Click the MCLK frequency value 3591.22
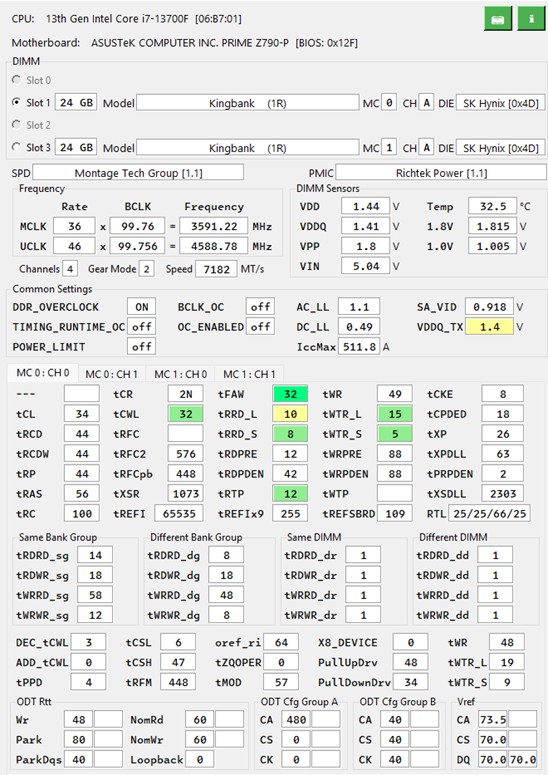Viewport: 548px width, 775px height. pos(213,226)
